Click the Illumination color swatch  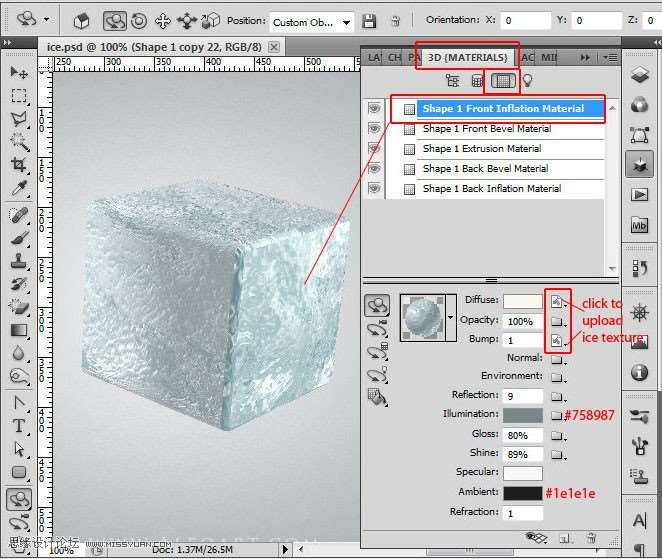pos(523,415)
